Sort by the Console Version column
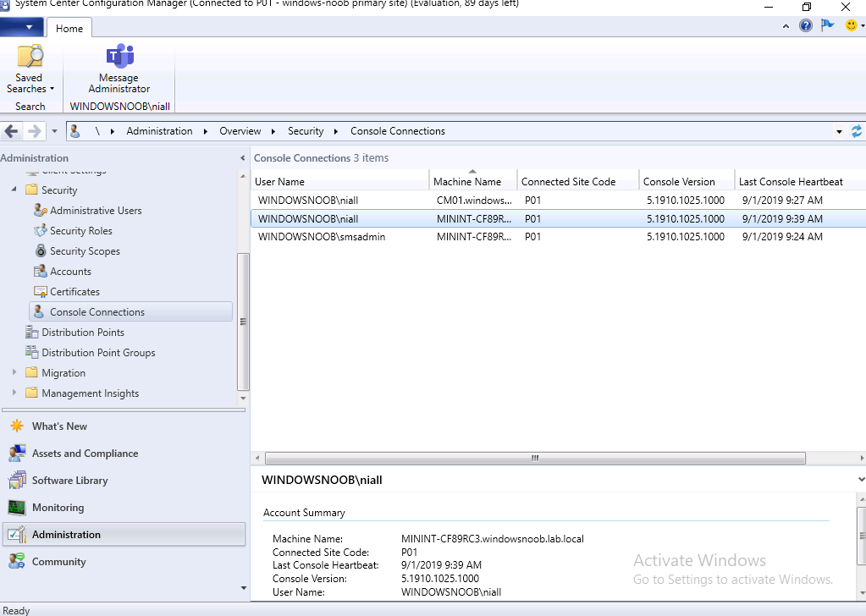Viewport: 866px width, 616px height. tap(687, 182)
